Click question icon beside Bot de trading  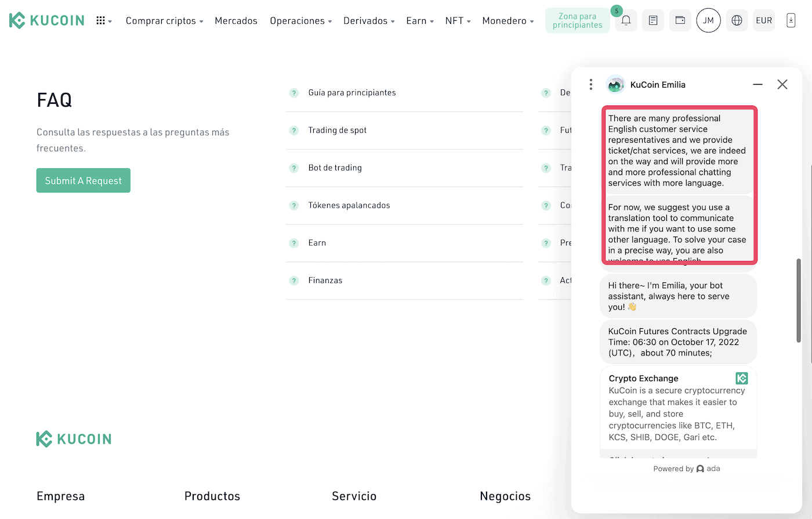coord(294,168)
